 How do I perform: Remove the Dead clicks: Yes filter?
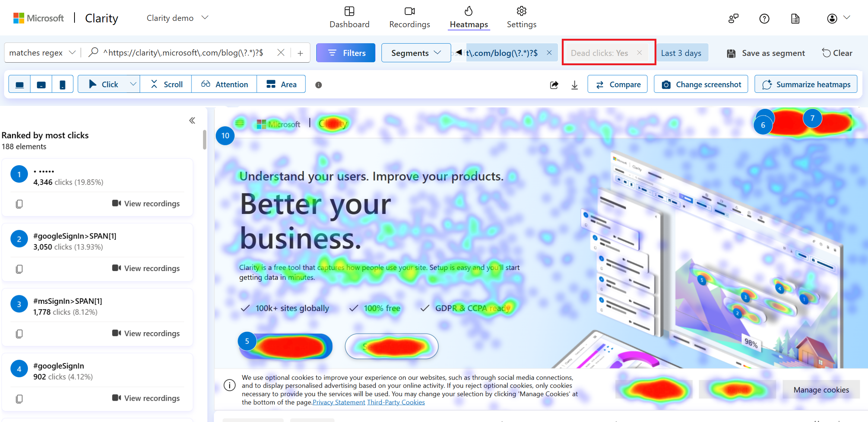639,53
